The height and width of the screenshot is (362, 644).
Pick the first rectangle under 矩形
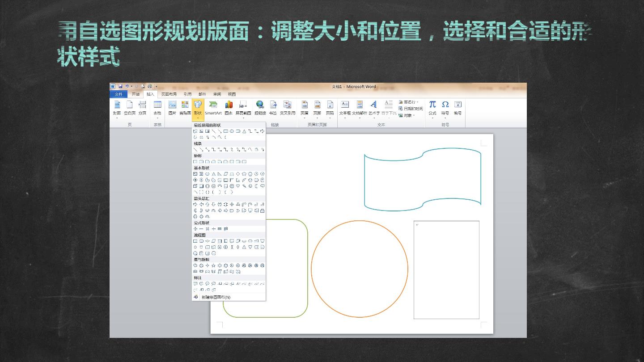(195, 162)
